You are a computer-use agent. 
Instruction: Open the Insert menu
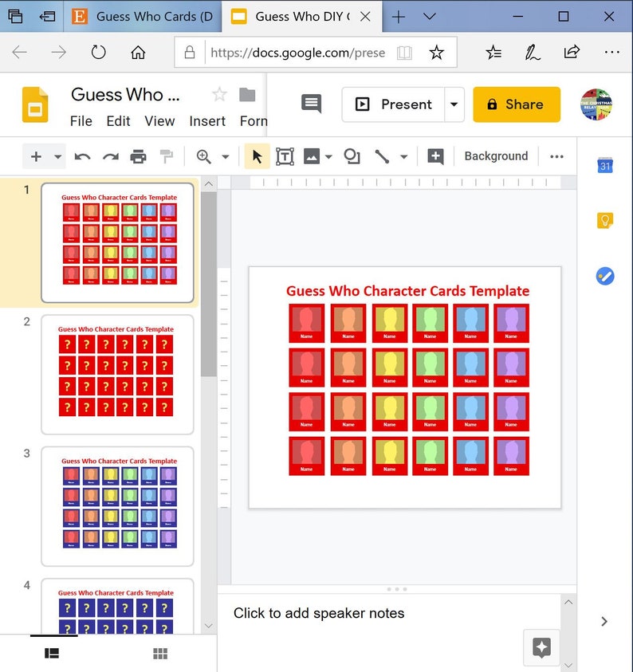point(207,121)
